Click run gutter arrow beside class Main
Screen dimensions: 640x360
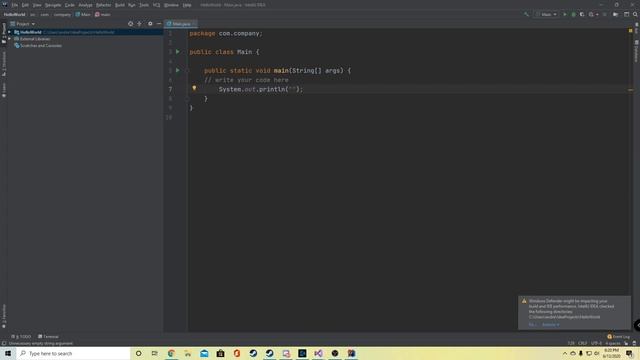(178, 52)
